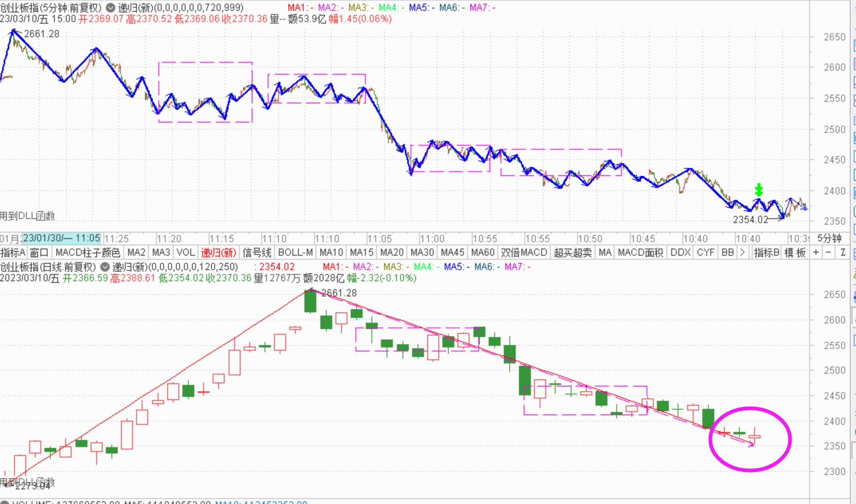Switch to BOLL-M indicator tab
The width and height of the screenshot is (856, 504).
[295, 253]
